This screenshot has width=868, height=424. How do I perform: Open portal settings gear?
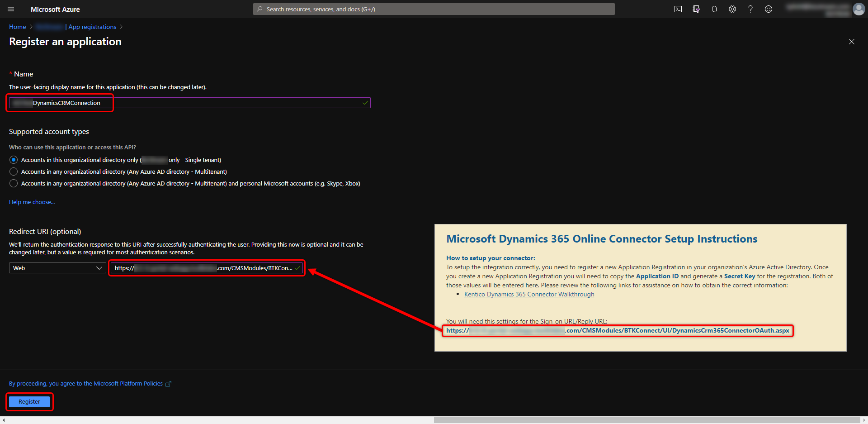(732, 9)
